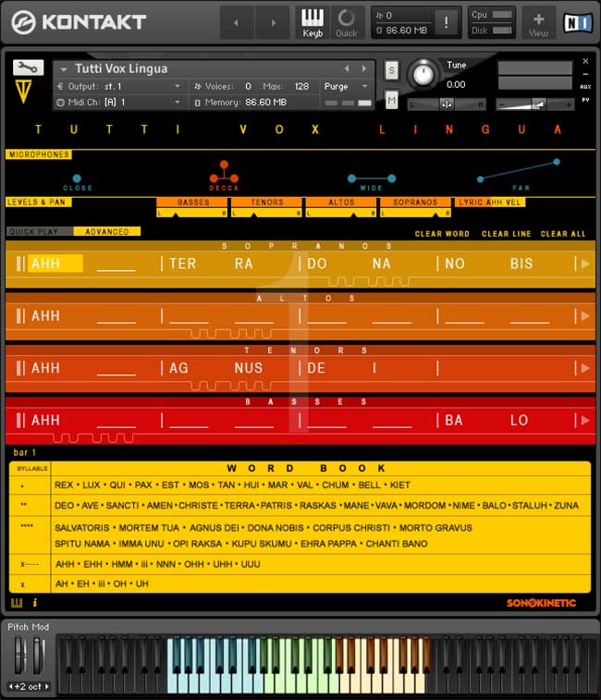The height and width of the screenshot is (700, 601).
Task: Click the CLEAR WORD button
Action: 442,234
